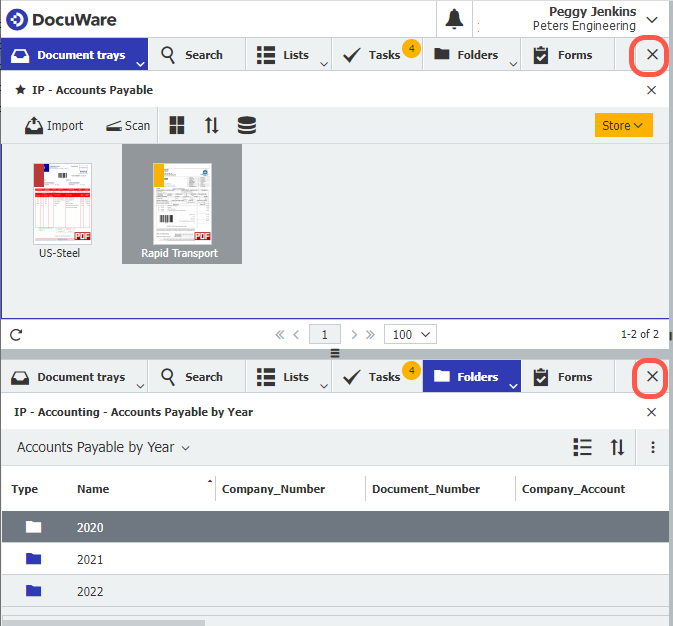The width and height of the screenshot is (673, 626).
Task: Switch tray to grid thumbnail view
Action: pos(177,125)
